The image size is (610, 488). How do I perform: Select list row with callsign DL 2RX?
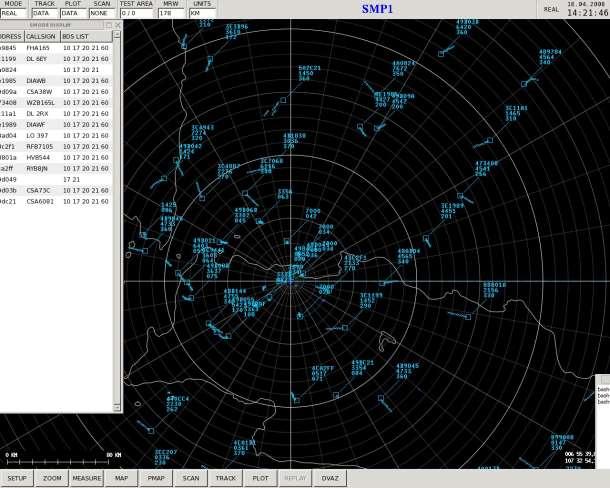pos(56,114)
